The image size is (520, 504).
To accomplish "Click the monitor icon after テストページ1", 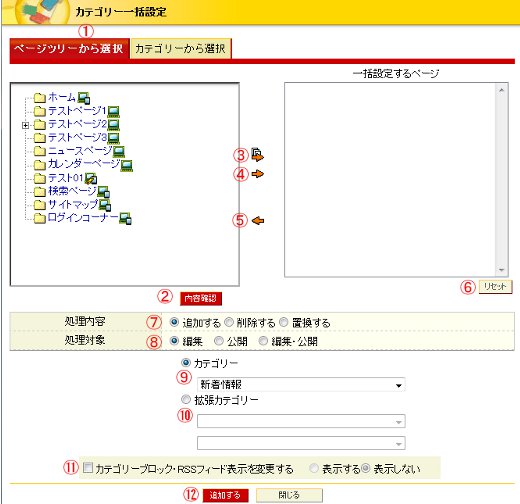I will pos(113,111).
